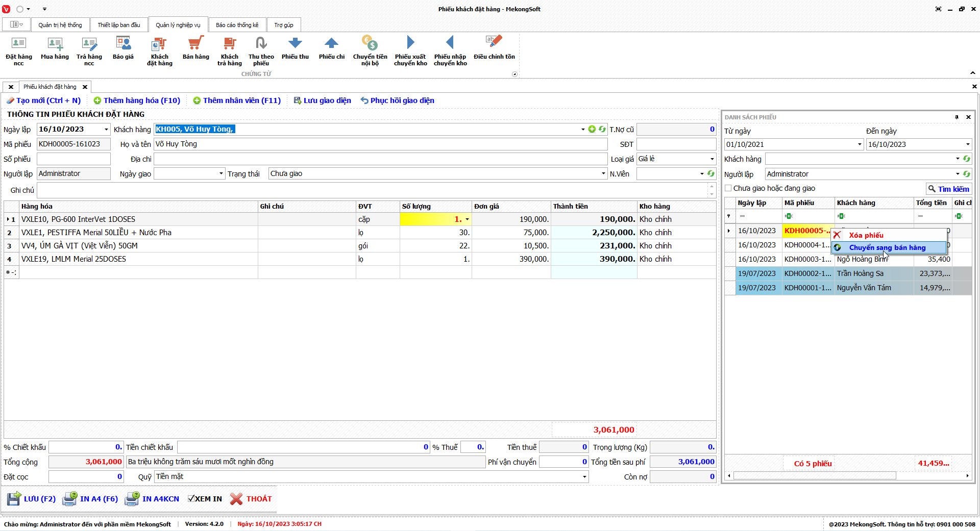Check Chưa giao hoặc đang giao
The width and height of the screenshot is (980, 531).
pos(728,188)
